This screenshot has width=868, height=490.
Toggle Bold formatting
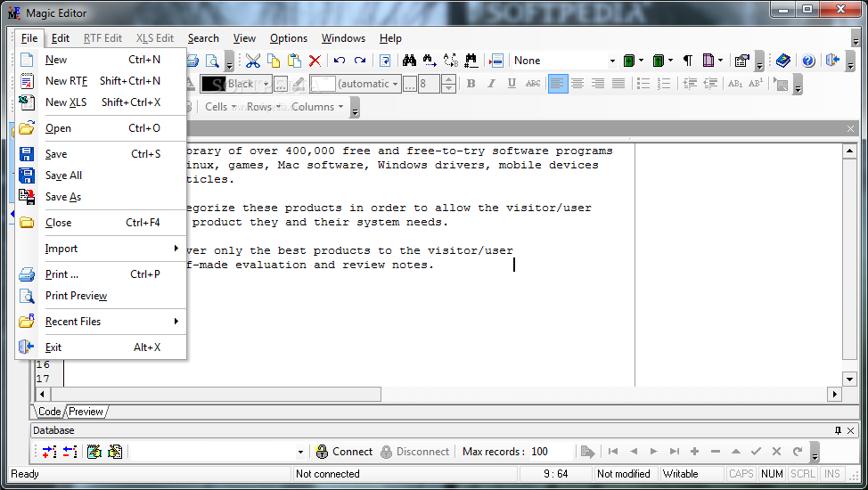[x=471, y=84]
